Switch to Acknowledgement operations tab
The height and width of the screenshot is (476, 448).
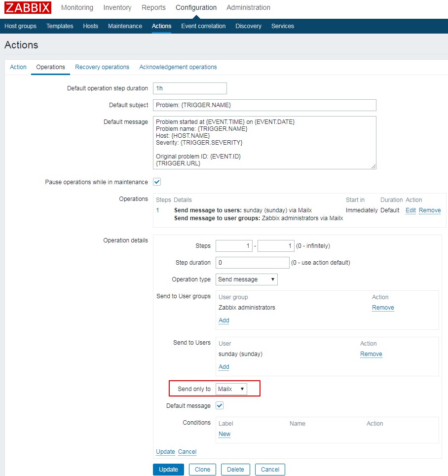coord(178,67)
